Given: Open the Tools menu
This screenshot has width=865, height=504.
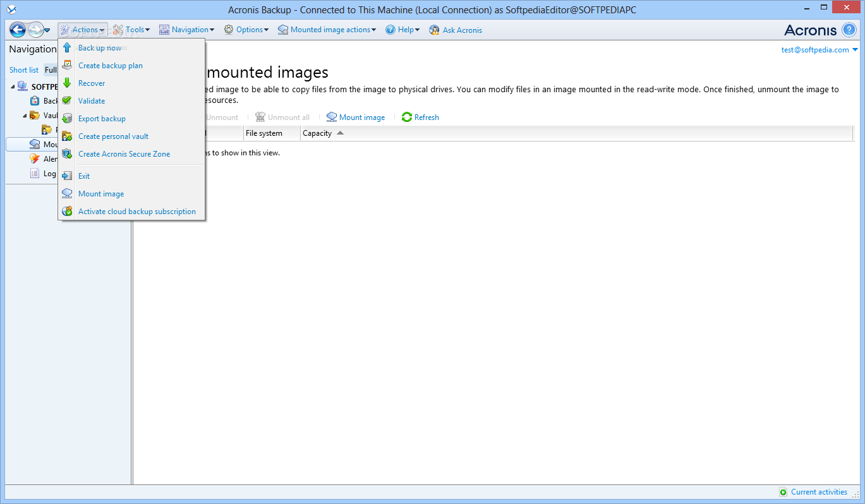Looking at the screenshot, I should click(x=131, y=30).
